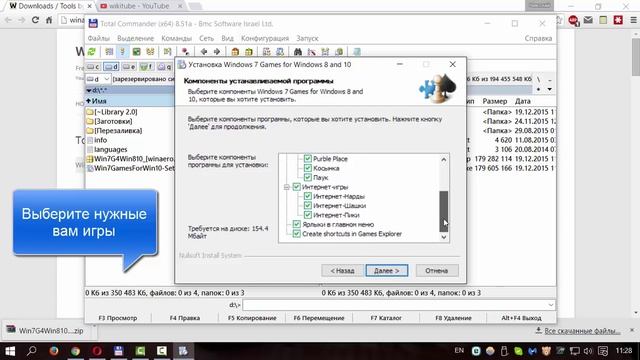
Task: Click the down arrow of components list scrollbar
Action: tap(444, 237)
